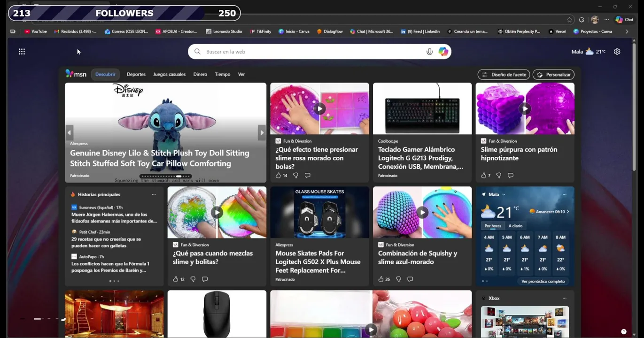The image size is (644, 338).
Task: Expand the Amanecer 06:10 details arrow
Action: pyautogui.click(x=568, y=212)
